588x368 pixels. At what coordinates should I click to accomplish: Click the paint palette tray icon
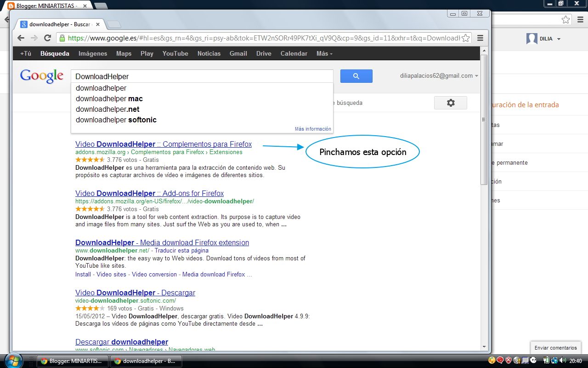click(x=492, y=360)
